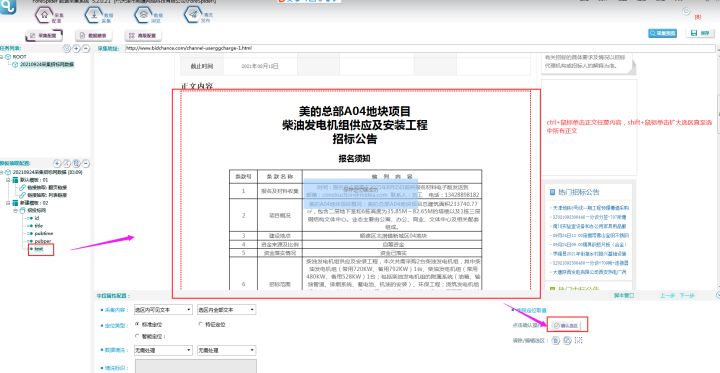Image resolution: width=720 pixels, height=373 pixels.
Task: Collapse the template tree root node
Action: point(2,172)
